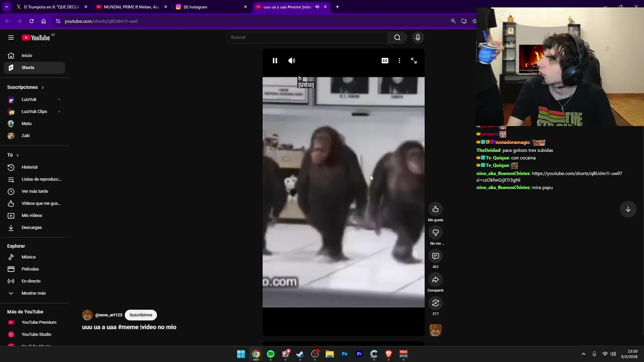The image size is (644, 362).
Task: Open Photoshop from the taskbar
Action: pos(345,354)
